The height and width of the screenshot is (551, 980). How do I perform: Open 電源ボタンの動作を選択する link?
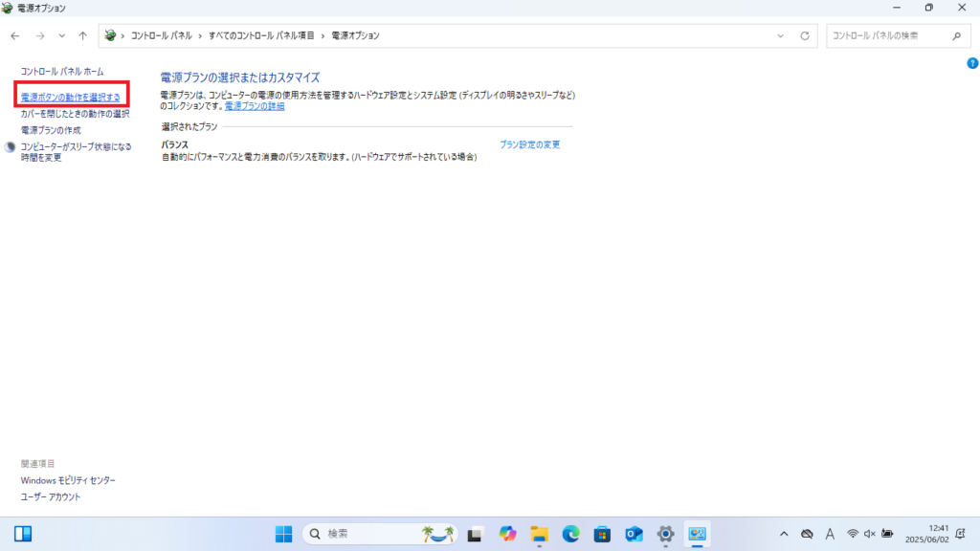click(70, 98)
